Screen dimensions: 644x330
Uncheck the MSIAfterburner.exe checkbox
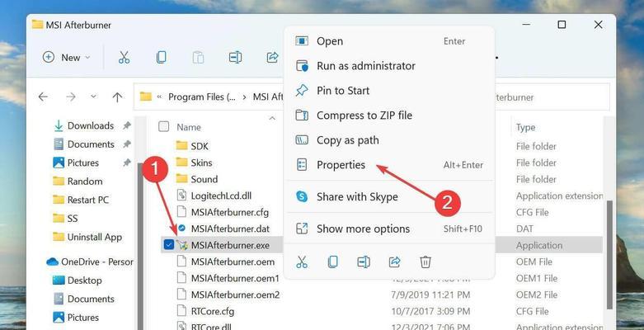(169, 245)
